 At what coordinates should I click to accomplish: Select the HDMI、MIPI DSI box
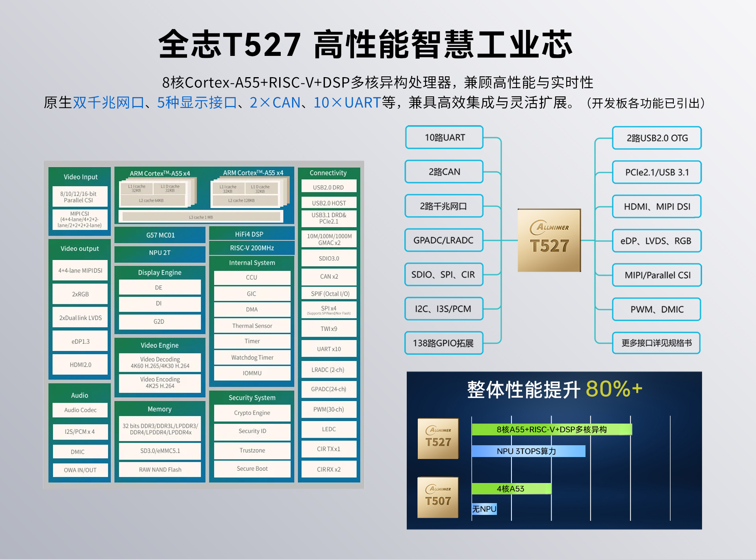(x=657, y=206)
